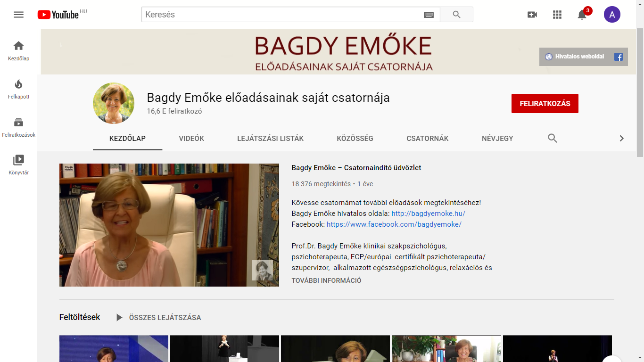The width and height of the screenshot is (644, 362).
Task: Search within channel using magnifier icon
Action: (553, 138)
